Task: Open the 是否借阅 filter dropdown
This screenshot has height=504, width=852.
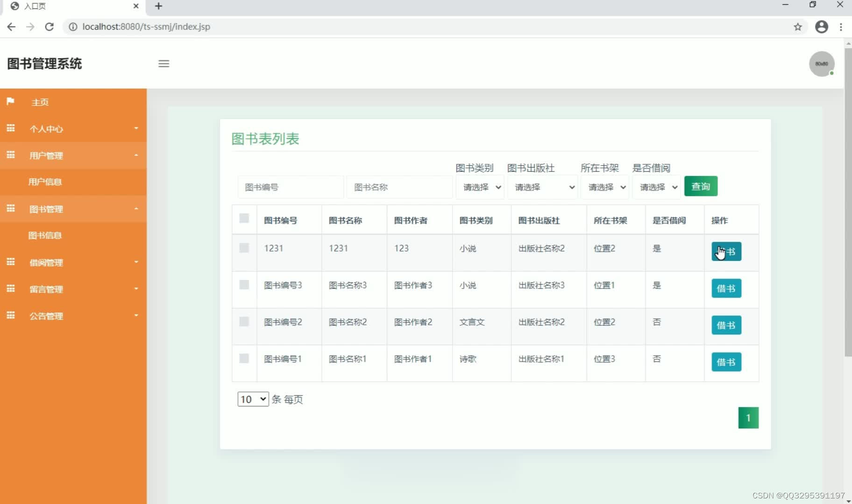Action: pos(656,187)
